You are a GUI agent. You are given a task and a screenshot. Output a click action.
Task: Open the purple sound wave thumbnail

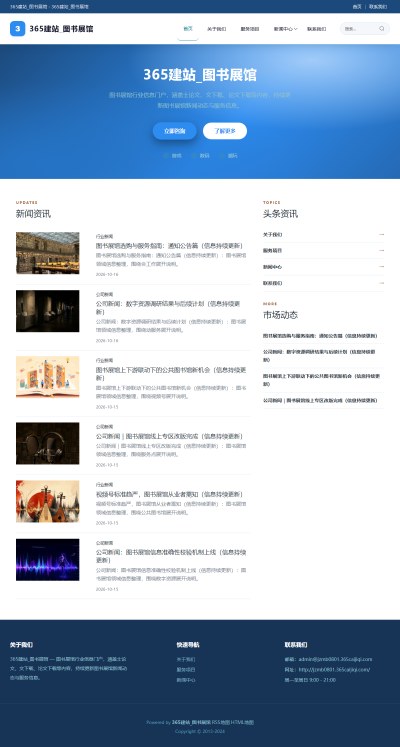point(48,559)
